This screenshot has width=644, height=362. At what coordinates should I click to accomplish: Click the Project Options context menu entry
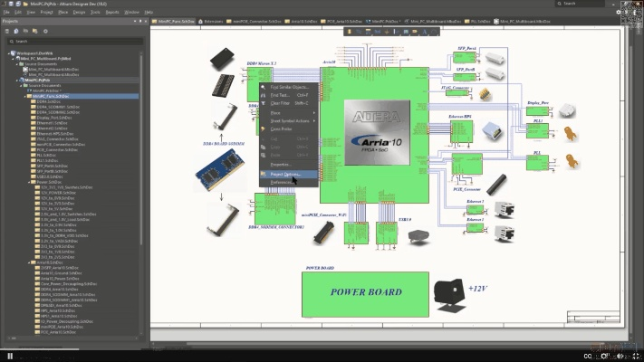pyautogui.click(x=285, y=174)
